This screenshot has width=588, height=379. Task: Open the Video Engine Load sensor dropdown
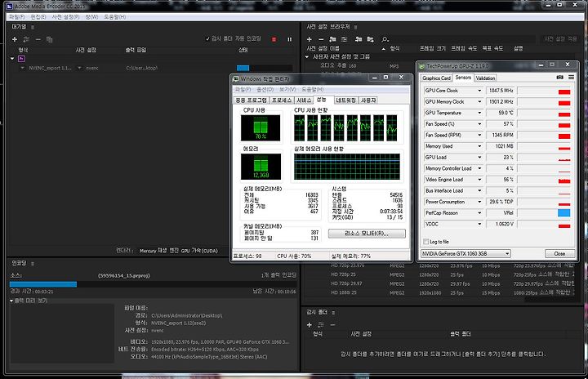(x=479, y=180)
